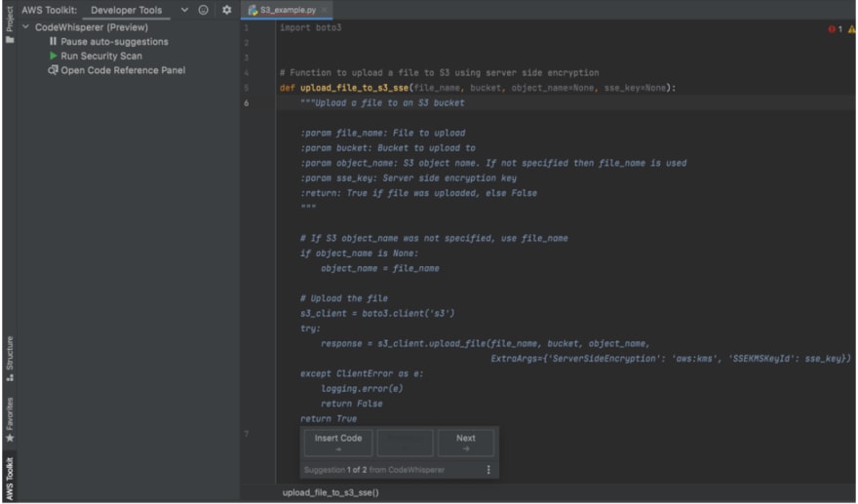Click the ':param sse_key:' docstring line
Viewport: 858px width, 504px height.
pyautogui.click(x=409, y=177)
